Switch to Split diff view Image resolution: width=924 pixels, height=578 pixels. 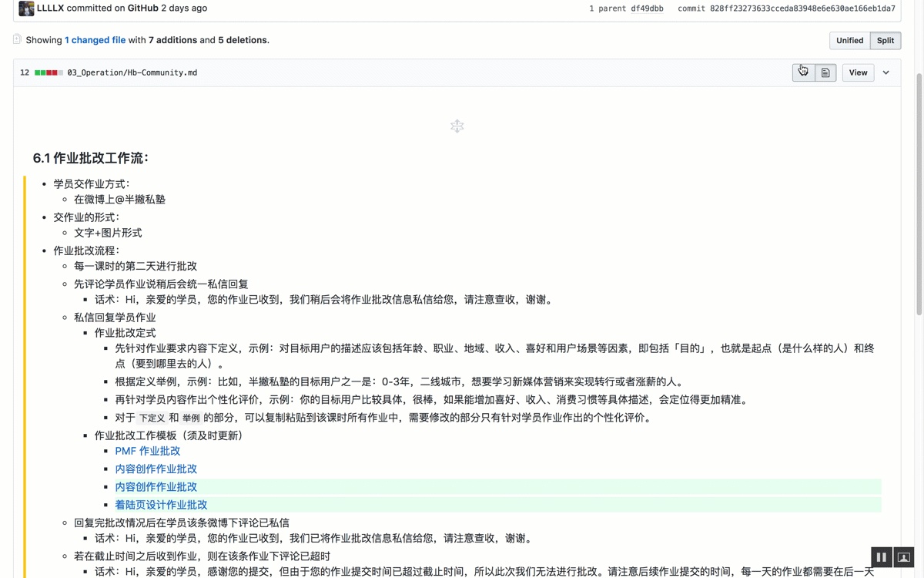point(885,40)
